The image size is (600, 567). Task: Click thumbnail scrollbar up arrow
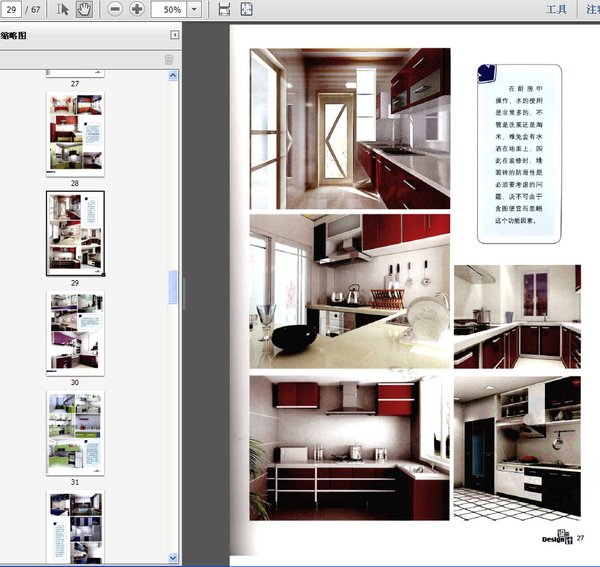173,75
